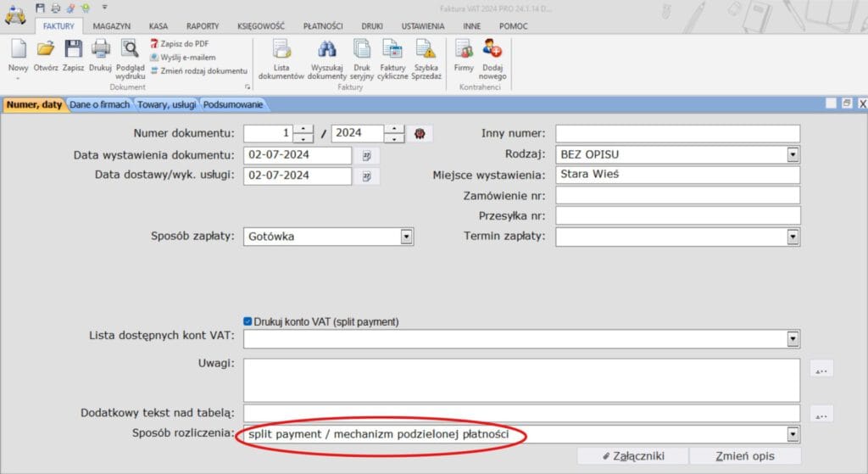Open the Rodzaj dropdown list
The width and height of the screenshot is (868, 474).
pos(793,155)
